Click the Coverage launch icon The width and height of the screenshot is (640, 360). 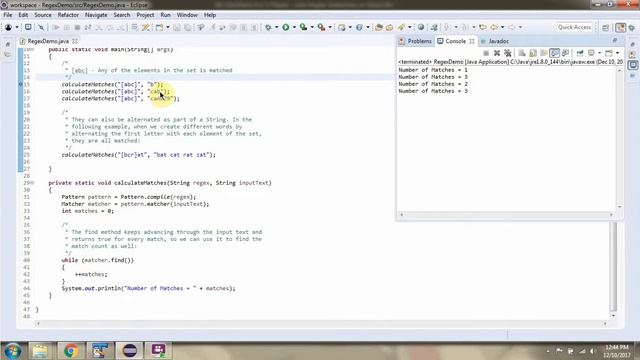[x=303, y=27]
